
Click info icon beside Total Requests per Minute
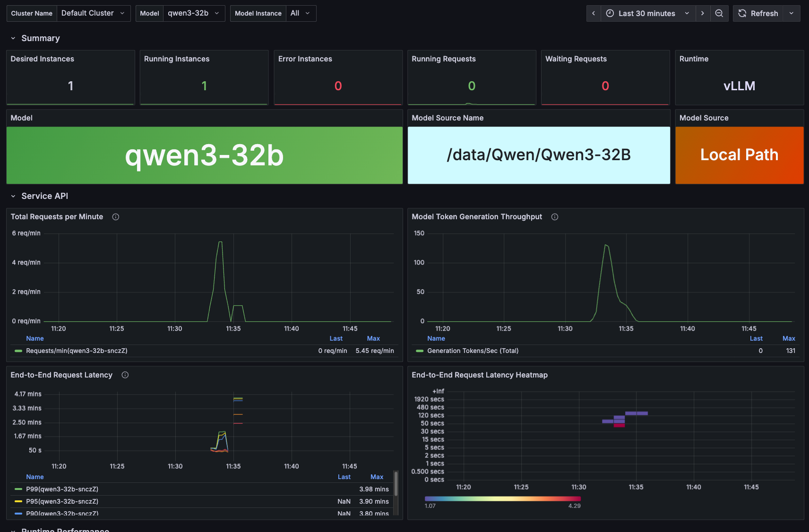pyautogui.click(x=115, y=217)
